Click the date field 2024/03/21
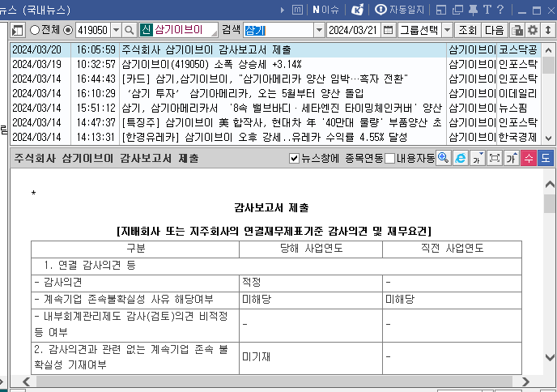 [x=353, y=30]
